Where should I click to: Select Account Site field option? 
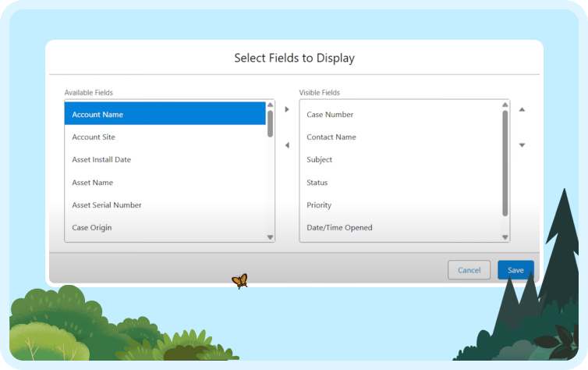click(165, 137)
